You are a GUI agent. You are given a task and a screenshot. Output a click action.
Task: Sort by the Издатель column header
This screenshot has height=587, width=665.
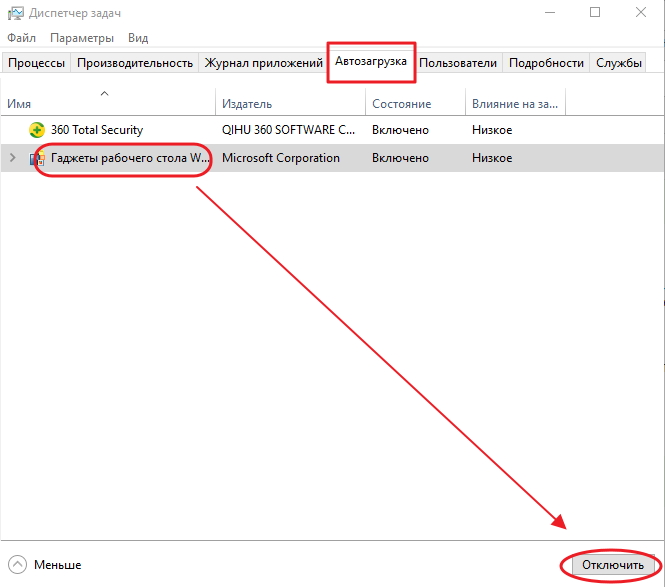(291, 101)
